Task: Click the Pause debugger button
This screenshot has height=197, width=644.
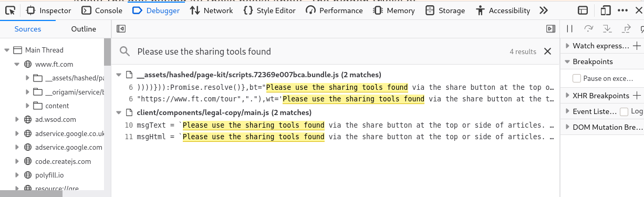Action: pos(569,29)
